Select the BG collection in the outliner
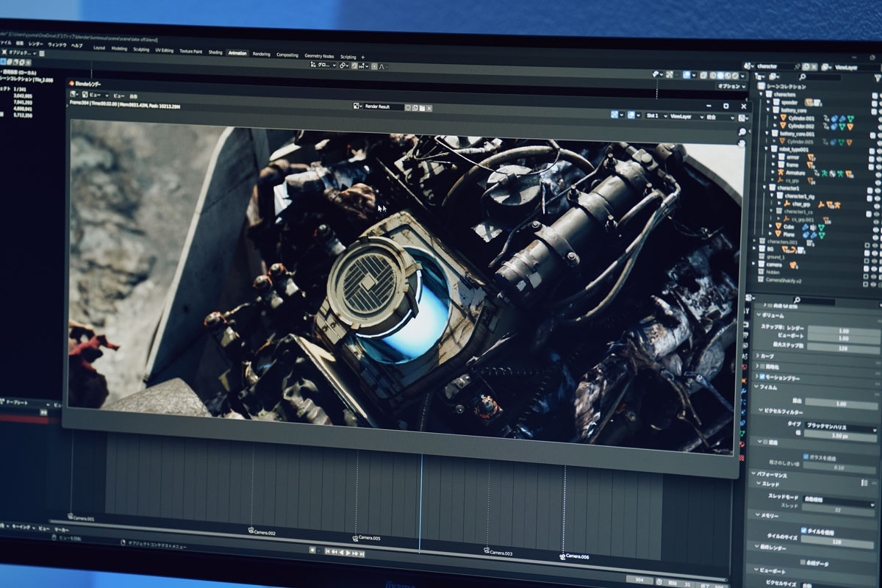882x588 pixels. (770, 248)
